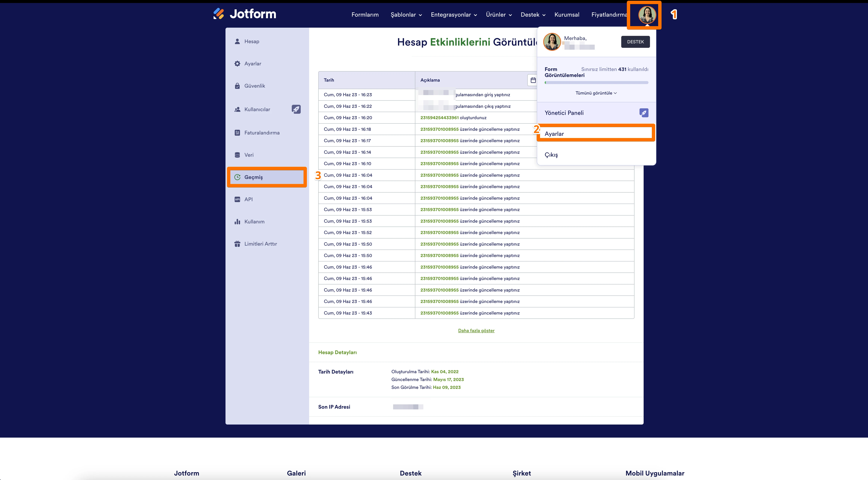Viewport: 868px width, 480px height.
Task: Open the API sidebar icon
Action: point(237,199)
